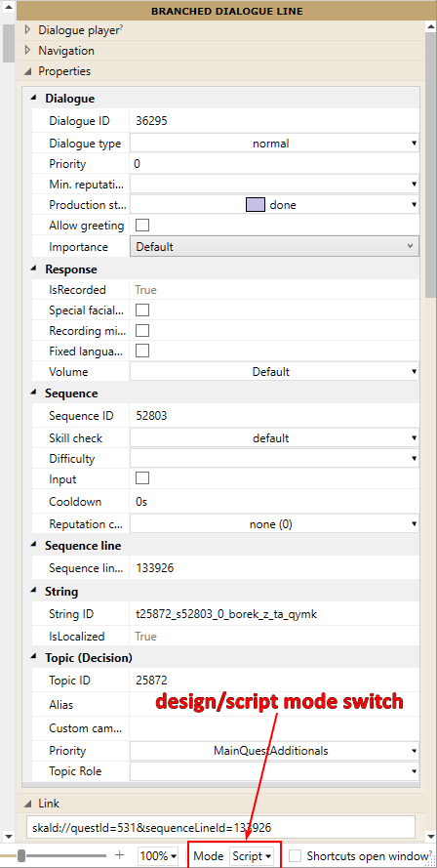Expand the Navigation section
Image resolution: width=437 pixels, height=868 pixels.
click(x=27, y=51)
